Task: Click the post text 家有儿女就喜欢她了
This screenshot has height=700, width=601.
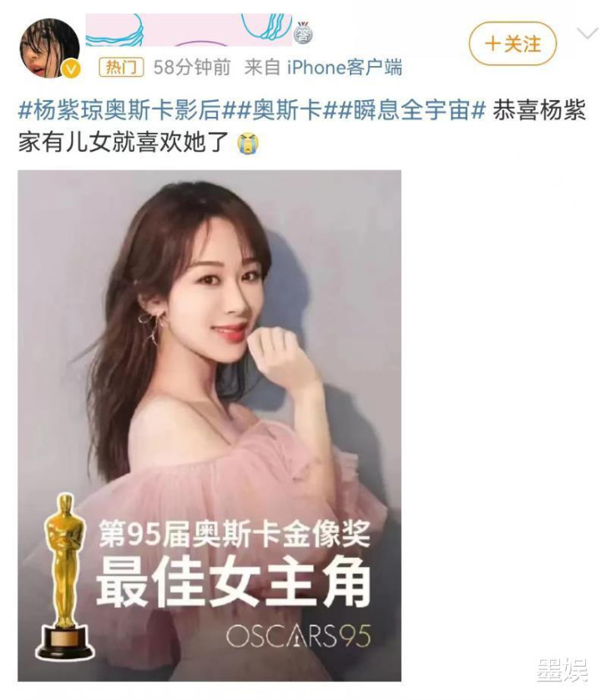Action: (x=124, y=143)
